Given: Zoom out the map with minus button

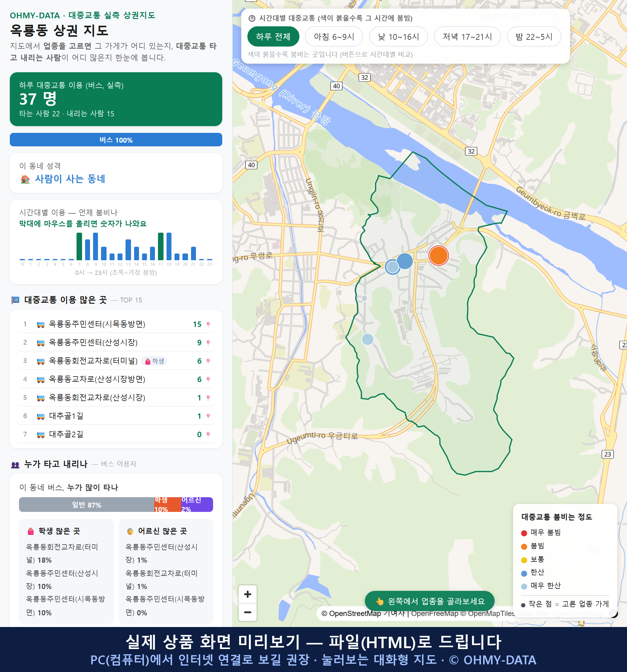Looking at the screenshot, I should pos(247,612).
